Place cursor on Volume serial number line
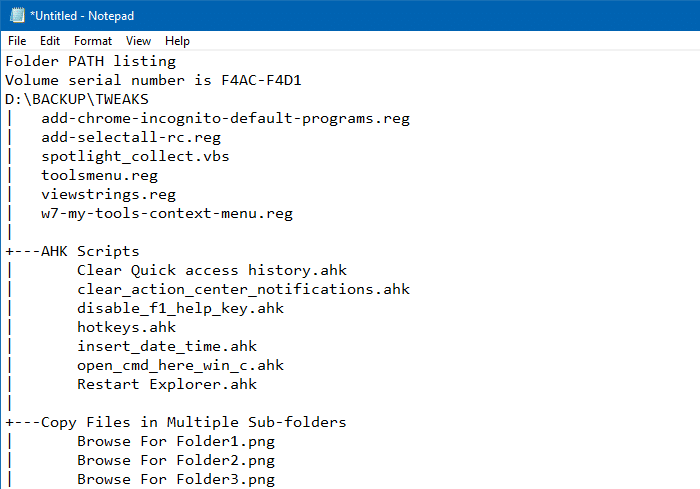The width and height of the screenshot is (700, 489). [153, 81]
